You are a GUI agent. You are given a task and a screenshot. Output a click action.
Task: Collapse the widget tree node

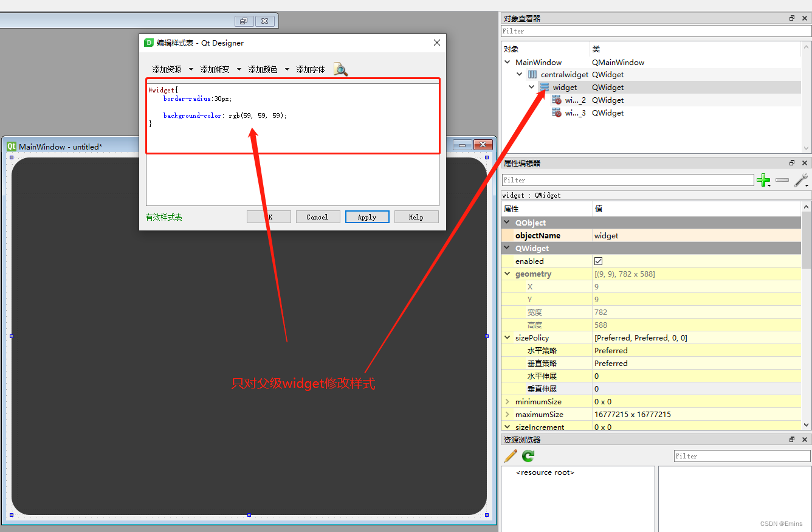[532, 88]
